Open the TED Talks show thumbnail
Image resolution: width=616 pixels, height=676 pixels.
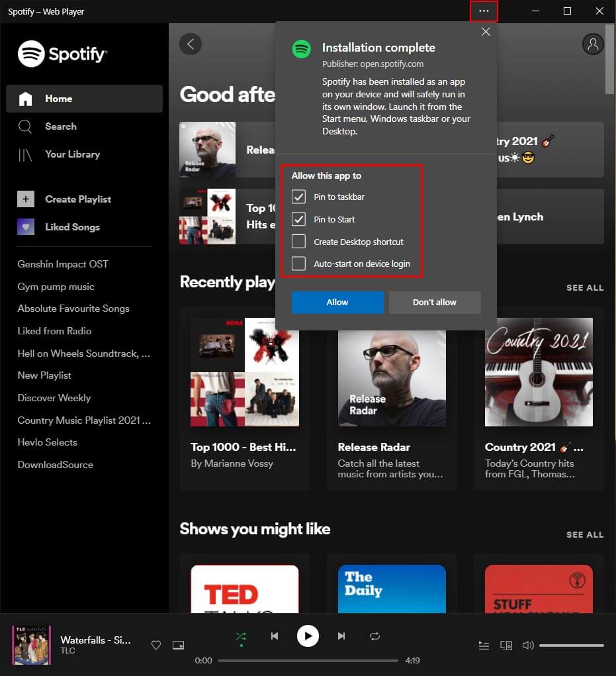245,589
